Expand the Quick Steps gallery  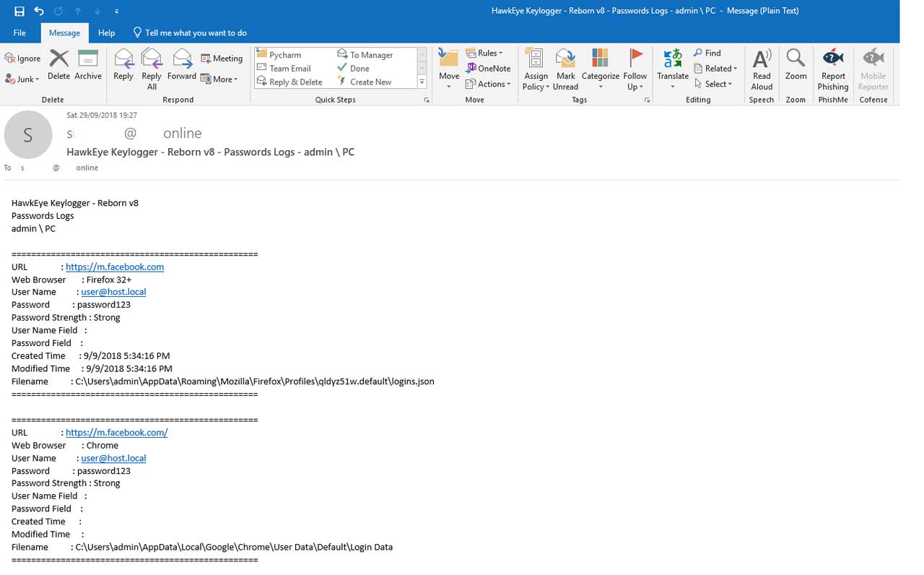422,82
